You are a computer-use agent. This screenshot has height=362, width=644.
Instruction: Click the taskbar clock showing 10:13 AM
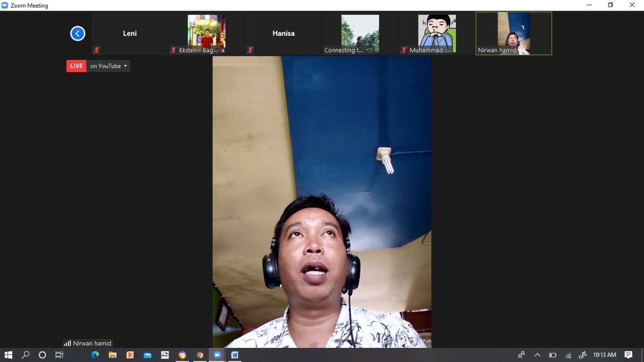click(x=604, y=355)
